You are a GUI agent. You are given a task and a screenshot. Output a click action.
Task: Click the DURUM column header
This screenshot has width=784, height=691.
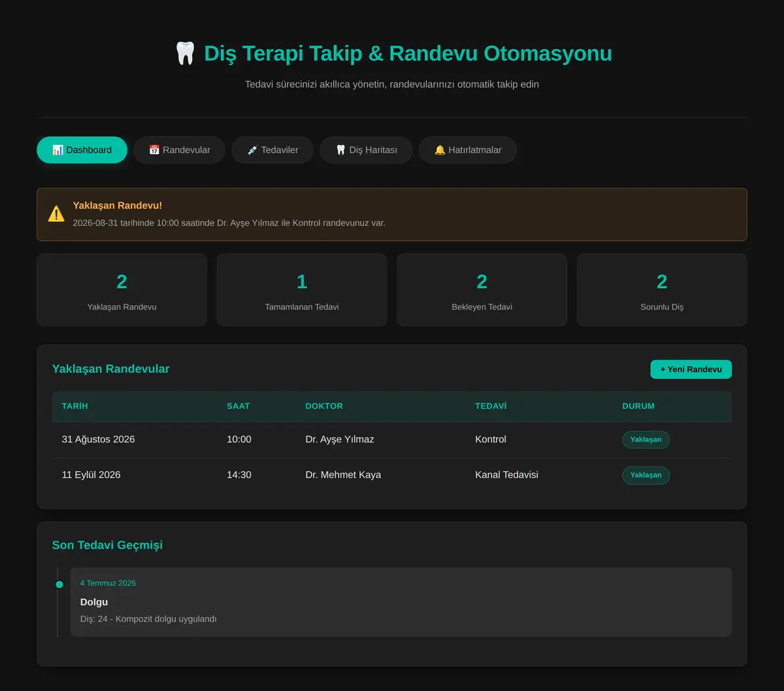[638, 406]
